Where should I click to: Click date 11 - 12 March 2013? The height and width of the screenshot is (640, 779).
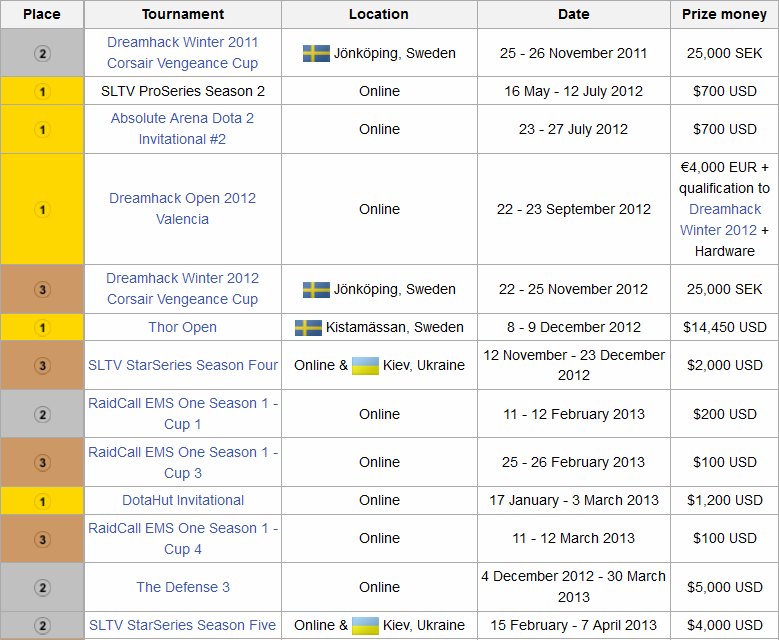(574, 538)
